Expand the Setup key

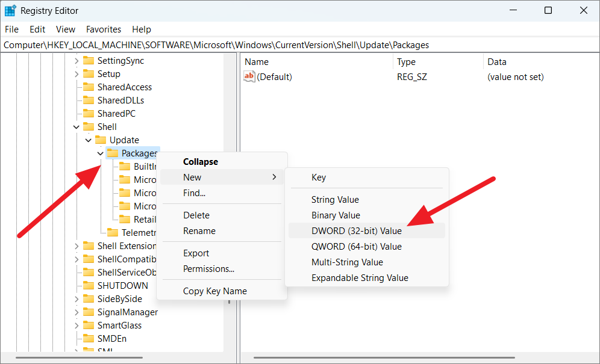(x=77, y=74)
